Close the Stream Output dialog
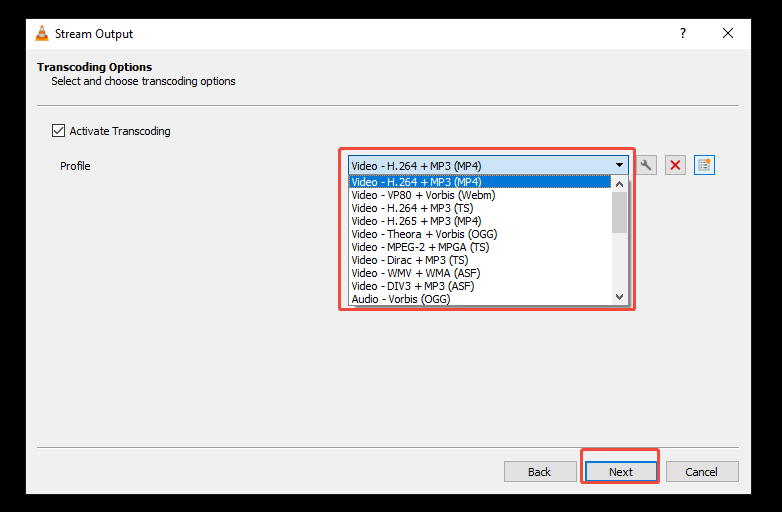 click(728, 33)
